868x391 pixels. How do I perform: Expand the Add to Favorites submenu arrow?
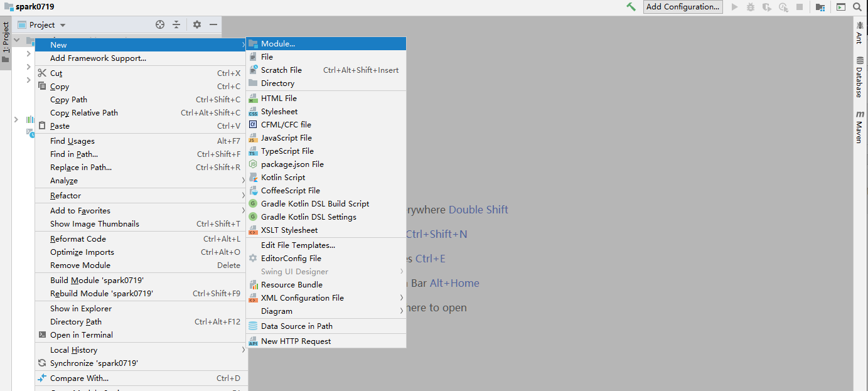[x=243, y=210]
